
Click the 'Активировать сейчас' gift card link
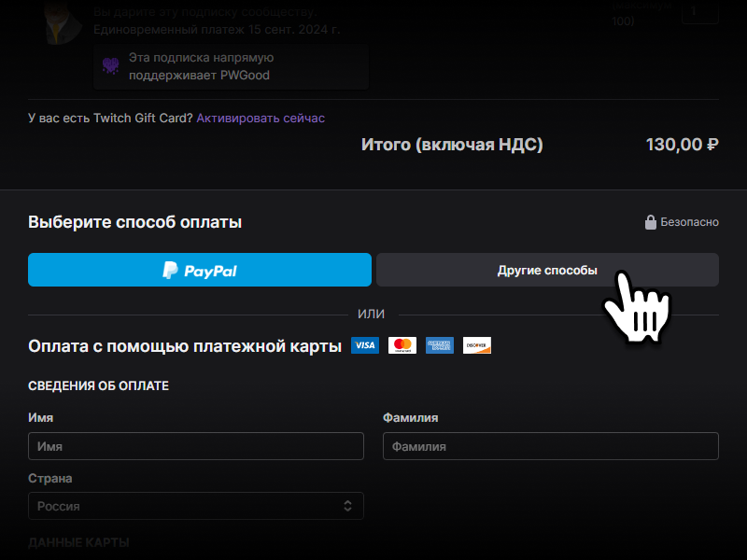(261, 119)
